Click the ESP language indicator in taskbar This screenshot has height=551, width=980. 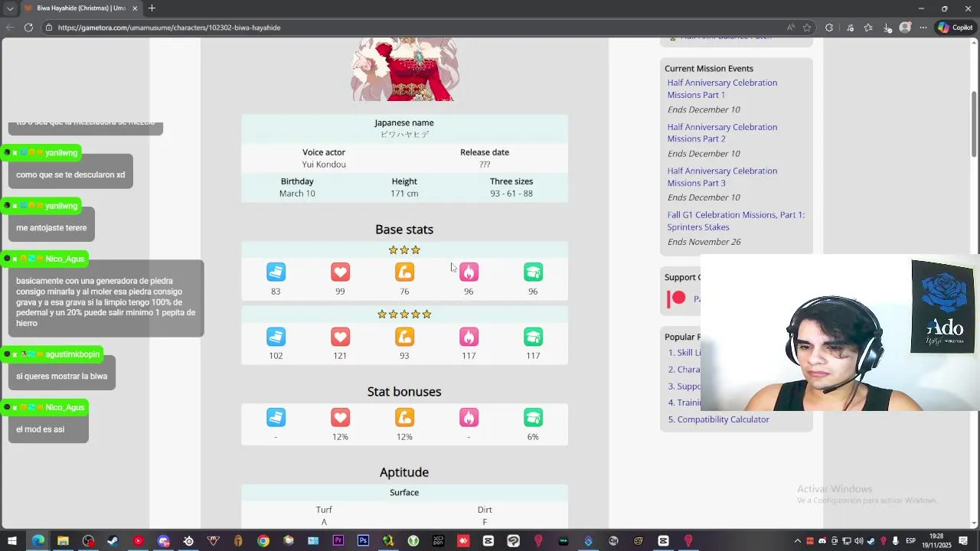910,541
